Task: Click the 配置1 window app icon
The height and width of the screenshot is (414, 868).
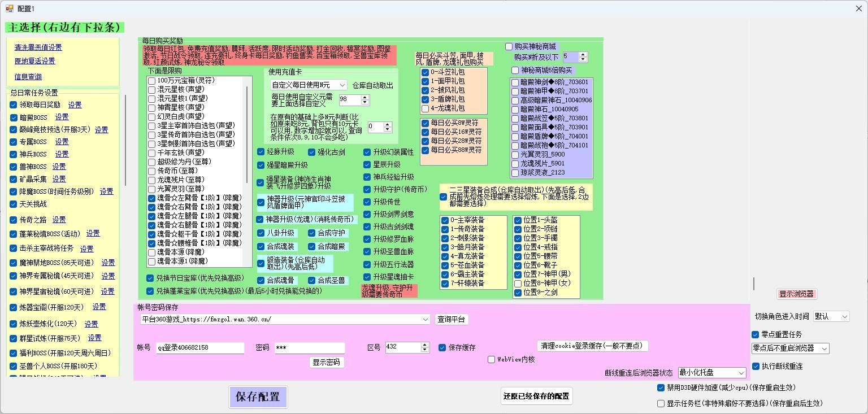Action: [9, 8]
